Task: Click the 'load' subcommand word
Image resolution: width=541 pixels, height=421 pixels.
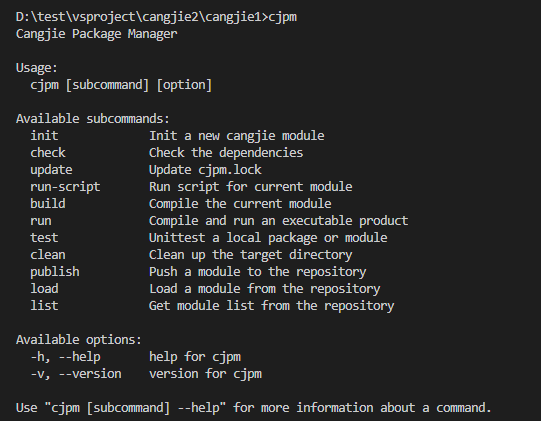Action: [44, 288]
